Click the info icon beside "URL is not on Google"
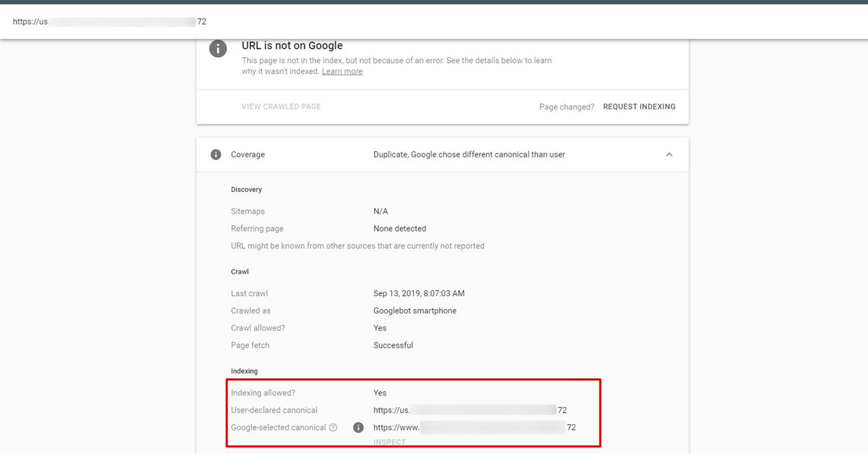868x454 pixels. (x=218, y=49)
